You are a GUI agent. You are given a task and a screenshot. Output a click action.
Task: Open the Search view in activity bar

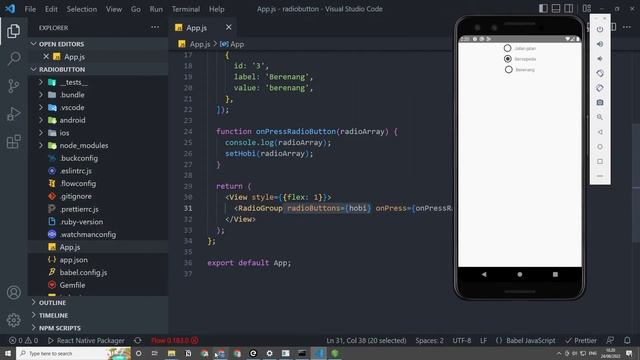pos(13,58)
